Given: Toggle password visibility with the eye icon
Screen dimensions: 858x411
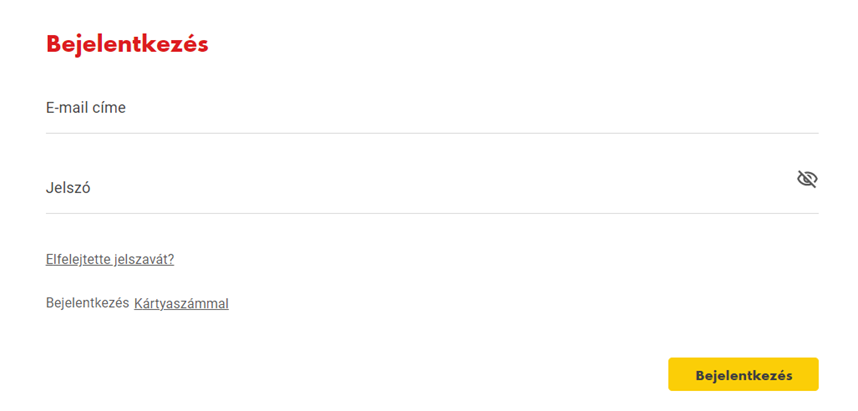Looking at the screenshot, I should (x=807, y=179).
